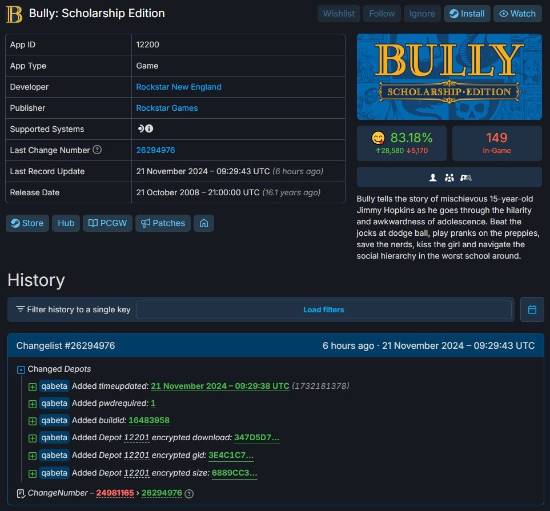The height and width of the screenshot is (511, 550).
Task: Click the Watch button with eye icon
Action: 517,14
